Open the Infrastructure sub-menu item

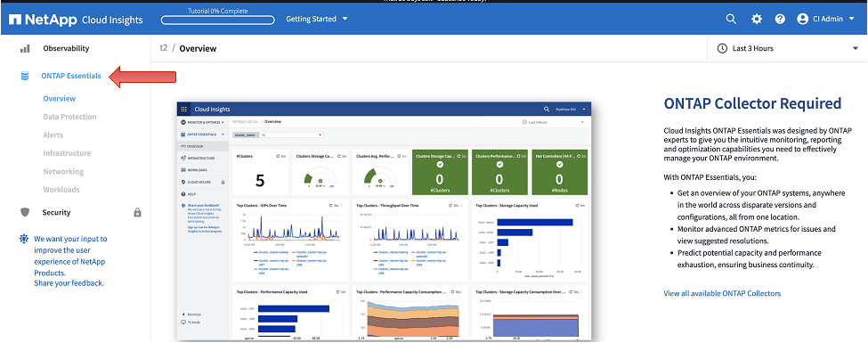[67, 153]
